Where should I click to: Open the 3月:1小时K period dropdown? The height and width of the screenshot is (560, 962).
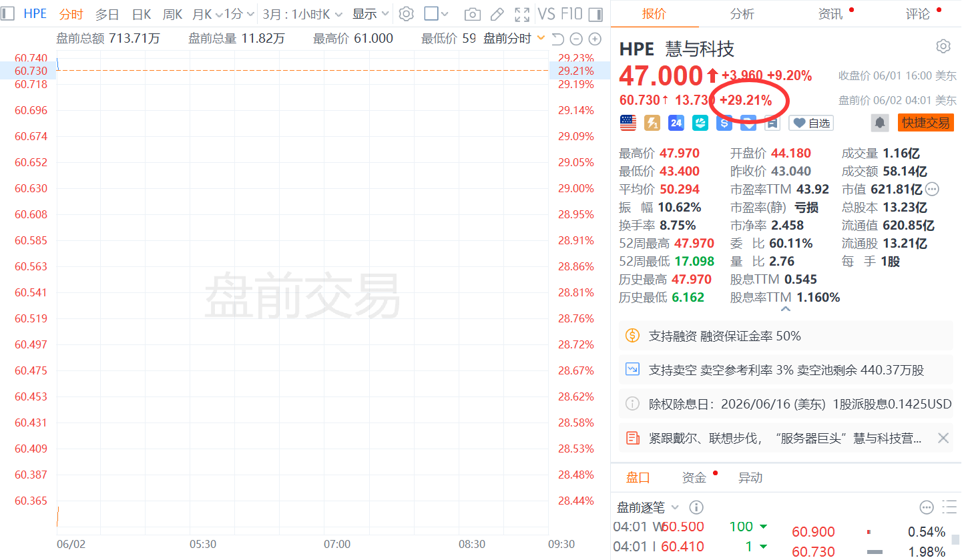302,14
